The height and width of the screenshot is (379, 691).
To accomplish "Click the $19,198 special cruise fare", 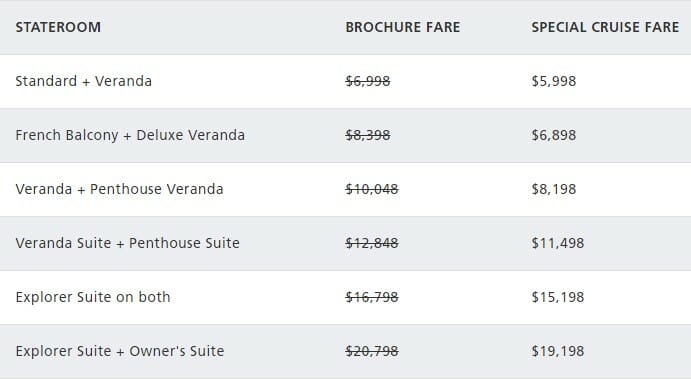I will (558, 351).
